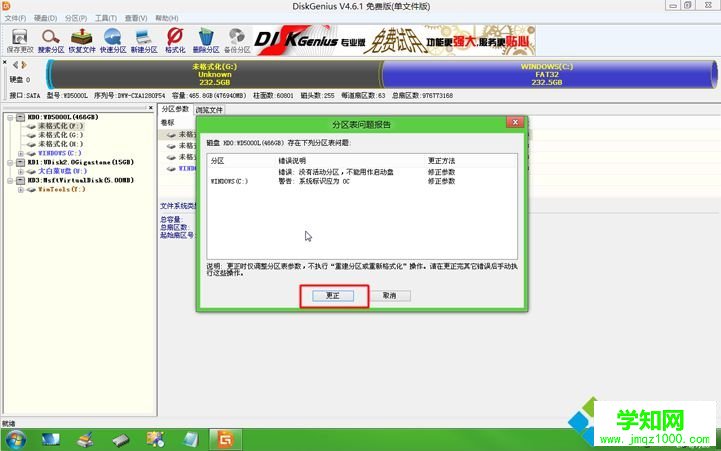Image resolution: width=721 pixels, height=451 pixels.
Task: Click the DiskGenius 专业版 banner advertisement
Action: (x=395, y=40)
